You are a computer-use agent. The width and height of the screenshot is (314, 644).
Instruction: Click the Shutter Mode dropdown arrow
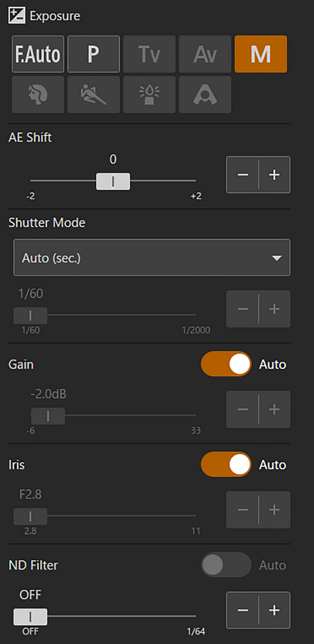click(277, 258)
